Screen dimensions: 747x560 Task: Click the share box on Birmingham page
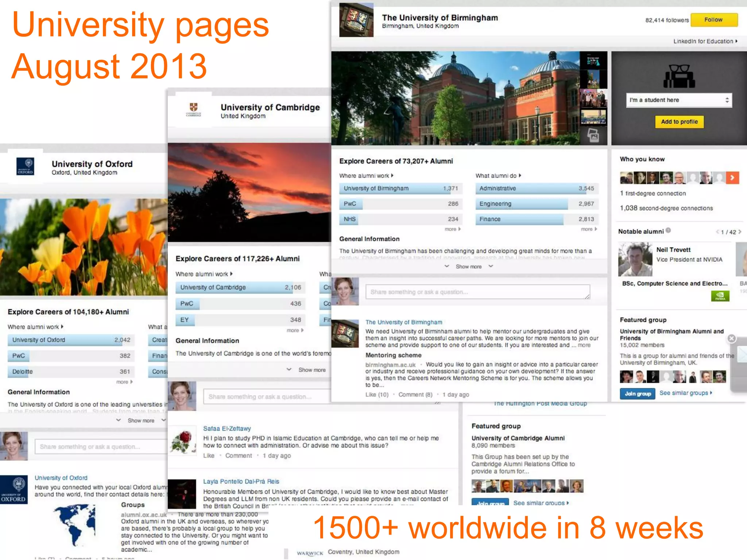tap(477, 292)
